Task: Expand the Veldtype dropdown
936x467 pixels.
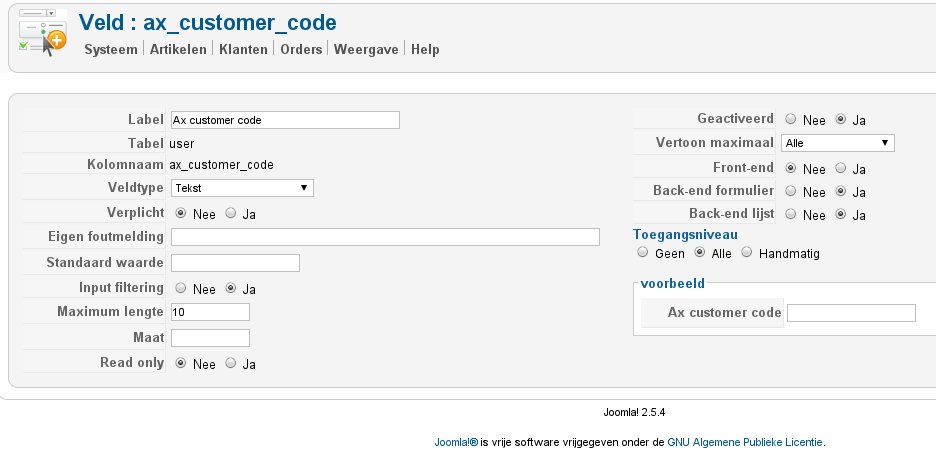Action: [x=242, y=188]
